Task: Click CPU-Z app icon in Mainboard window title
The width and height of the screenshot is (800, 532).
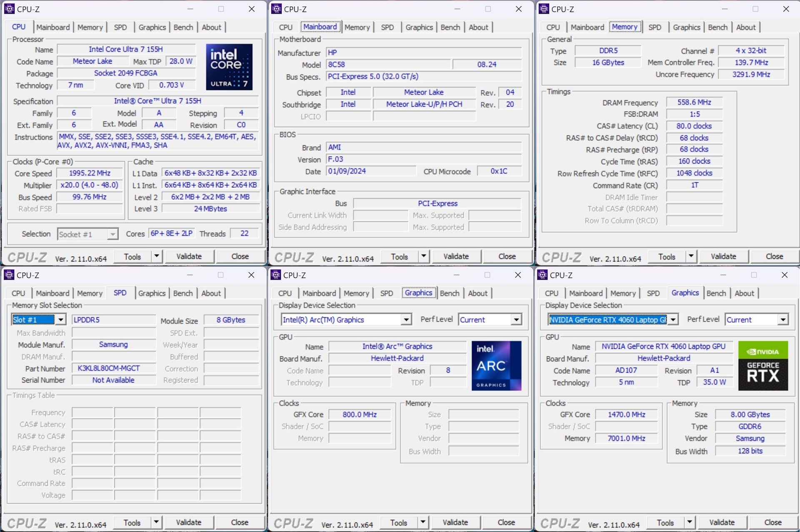Action: (276, 9)
